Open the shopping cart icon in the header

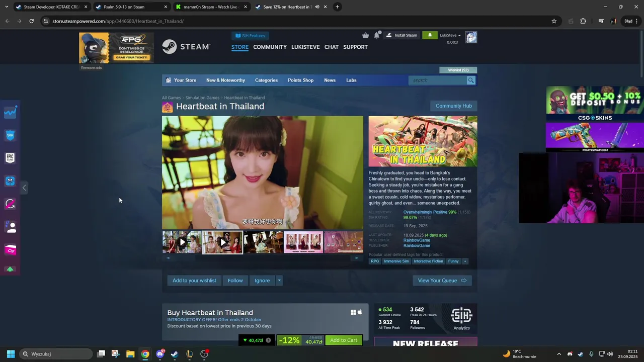point(365,35)
